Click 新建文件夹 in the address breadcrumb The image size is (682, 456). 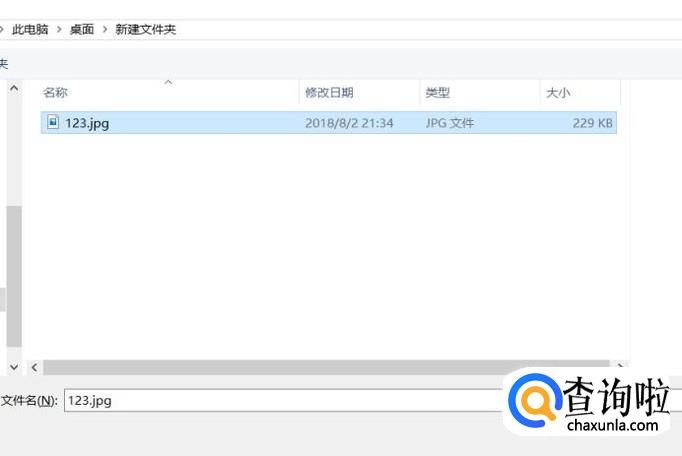click(146, 29)
